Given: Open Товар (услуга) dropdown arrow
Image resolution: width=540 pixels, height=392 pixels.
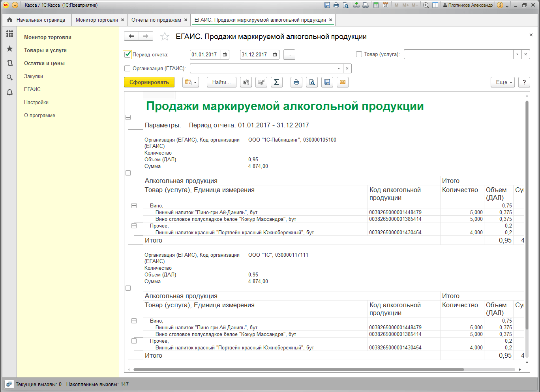Looking at the screenshot, I should 517,54.
